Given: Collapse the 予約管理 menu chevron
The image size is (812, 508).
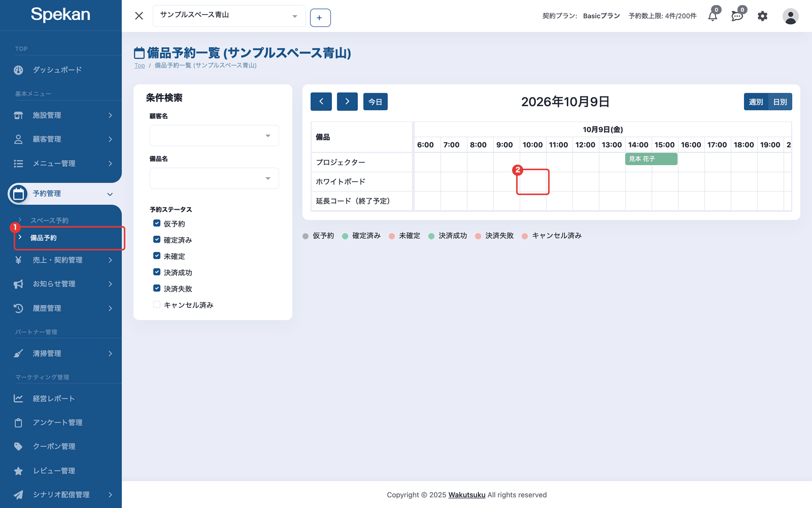Looking at the screenshot, I should pos(110,194).
